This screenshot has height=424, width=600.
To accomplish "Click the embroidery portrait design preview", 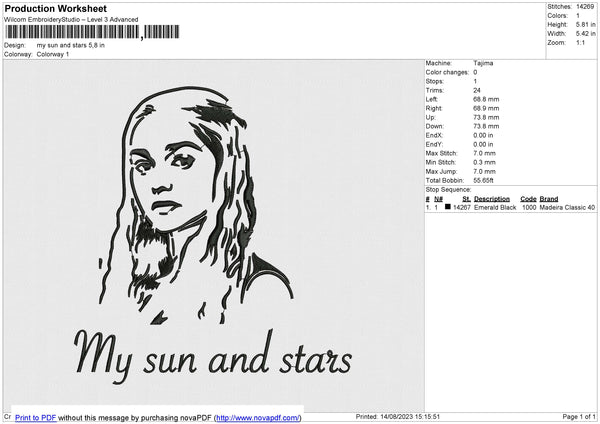I will point(195,205).
